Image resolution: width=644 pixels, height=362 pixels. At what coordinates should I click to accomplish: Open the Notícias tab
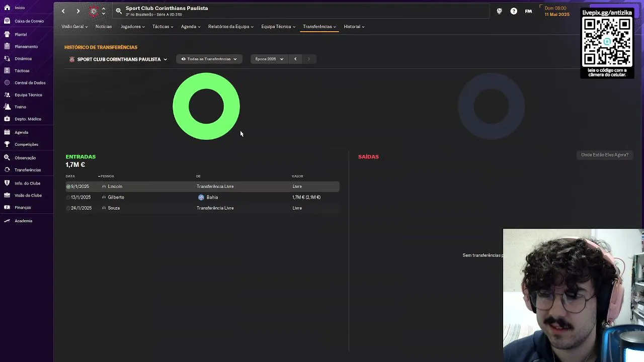click(104, 27)
